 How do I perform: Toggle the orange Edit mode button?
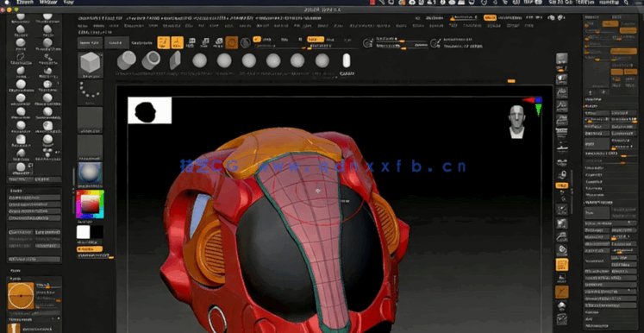click(x=164, y=42)
